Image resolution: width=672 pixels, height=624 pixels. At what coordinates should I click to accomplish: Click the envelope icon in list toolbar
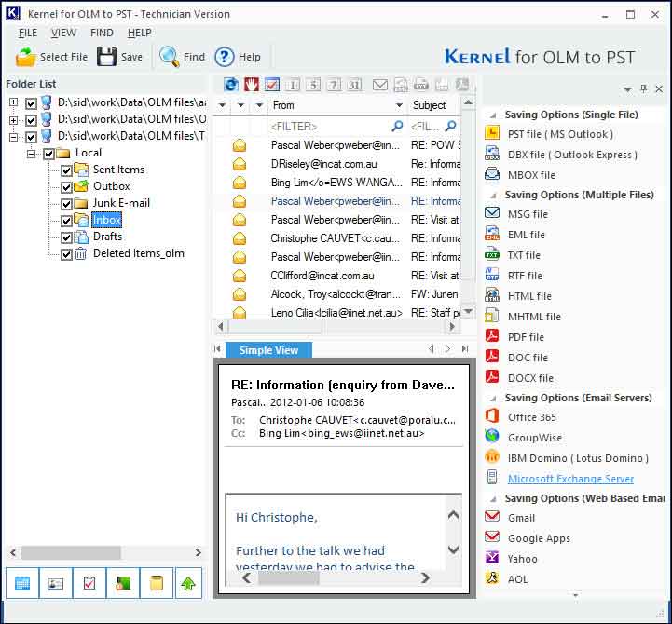tap(379, 85)
